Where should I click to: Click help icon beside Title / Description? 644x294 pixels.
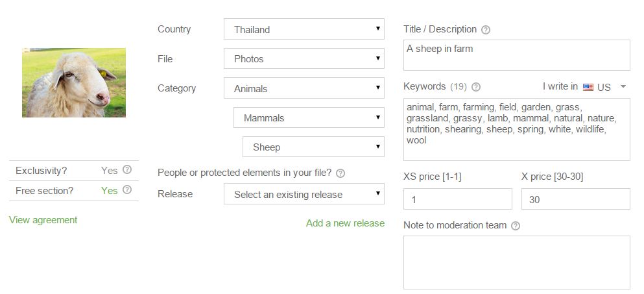click(486, 30)
